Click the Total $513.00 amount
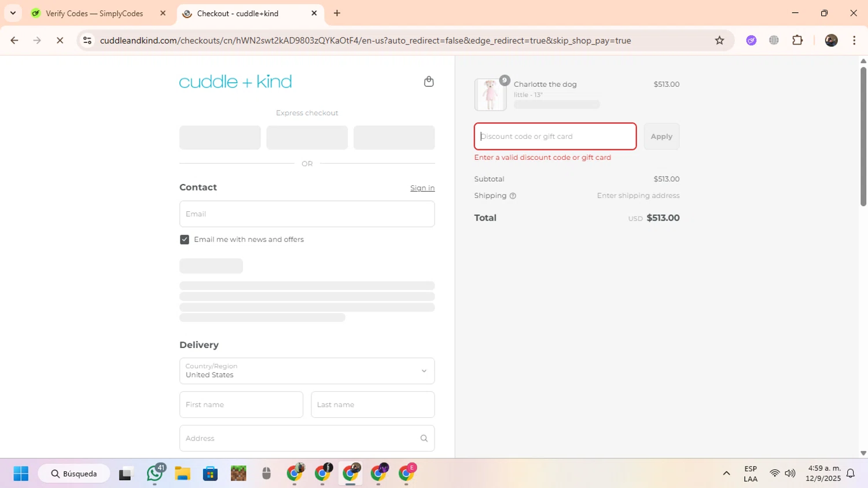The image size is (868, 488). [x=663, y=218]
